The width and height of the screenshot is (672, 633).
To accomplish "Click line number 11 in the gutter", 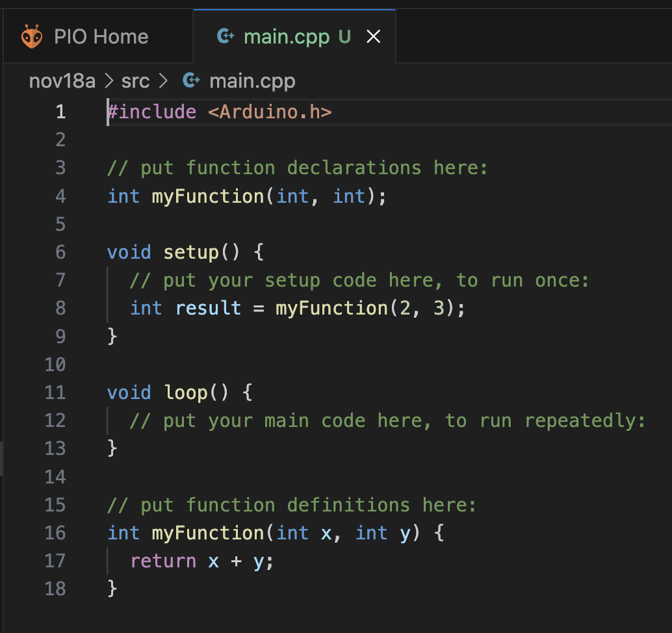I will click(x=55, y=393).
